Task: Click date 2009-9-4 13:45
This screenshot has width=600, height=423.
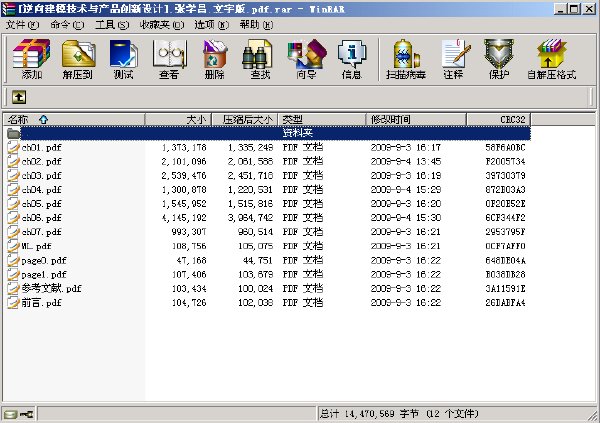Action: (x=406, y=162)
